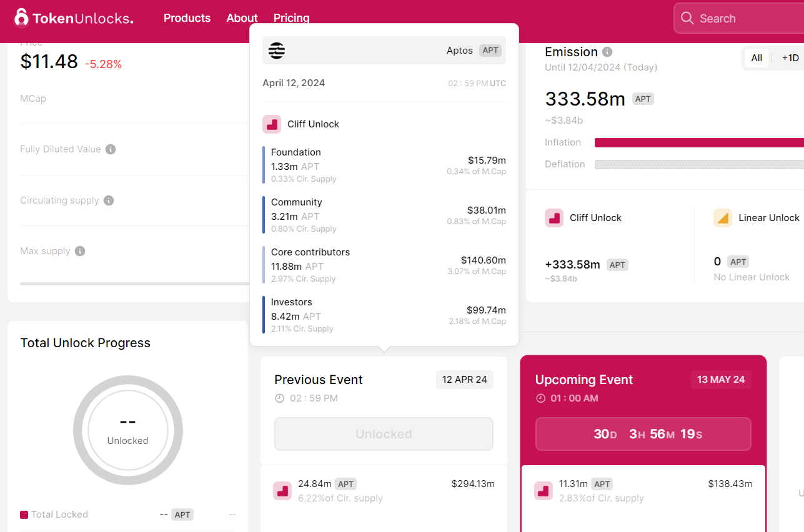Click the +333.58m Cliff Unlock amount
This screenshot has height=532, width=804.
pyautogui.click(x=572, y=265)
